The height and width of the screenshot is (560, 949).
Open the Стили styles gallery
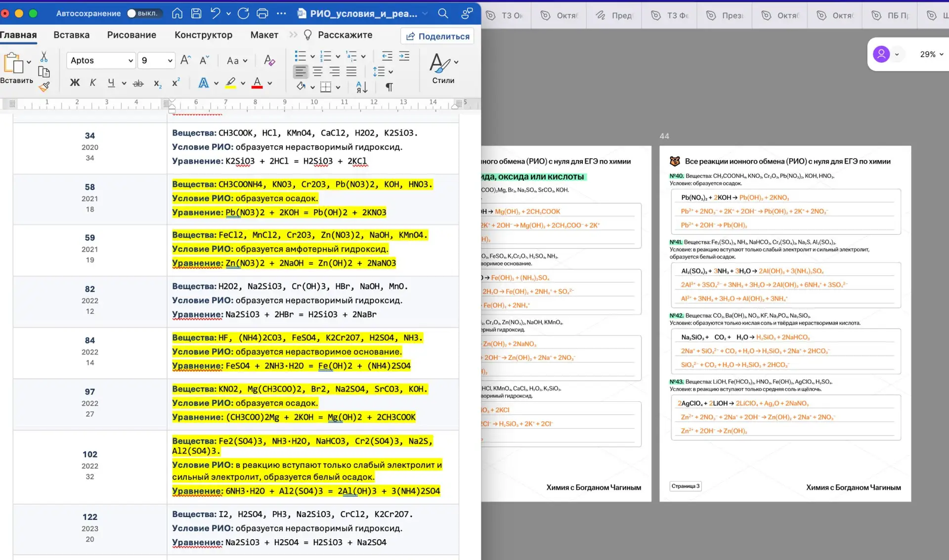pos(443,69)
